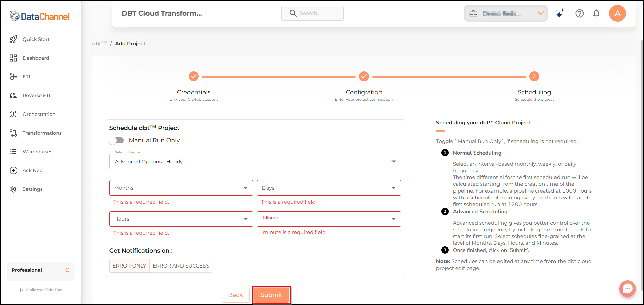Open the Hours dropdown

pos(181,219)
